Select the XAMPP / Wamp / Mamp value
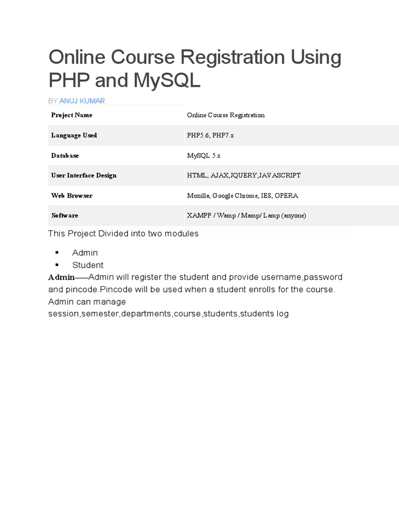 (247, 215)
